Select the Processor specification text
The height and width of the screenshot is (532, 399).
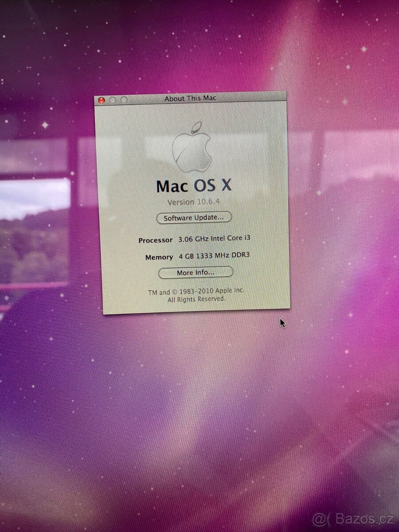pyautogui.click(x=156, y=240)
